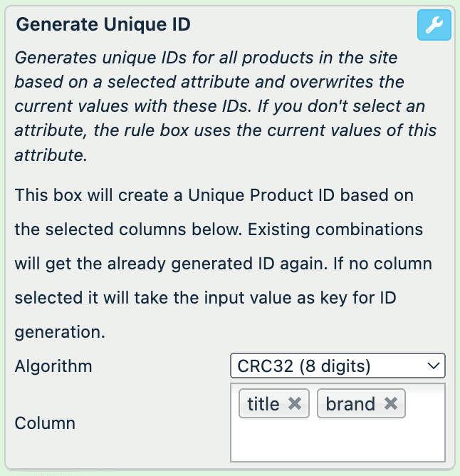Click the title tag label
The image size is (460, 476).
coord(263,404)
